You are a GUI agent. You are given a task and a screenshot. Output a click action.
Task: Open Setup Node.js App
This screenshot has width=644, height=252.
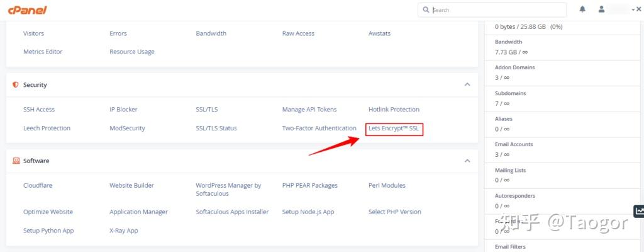pos(308,212)
